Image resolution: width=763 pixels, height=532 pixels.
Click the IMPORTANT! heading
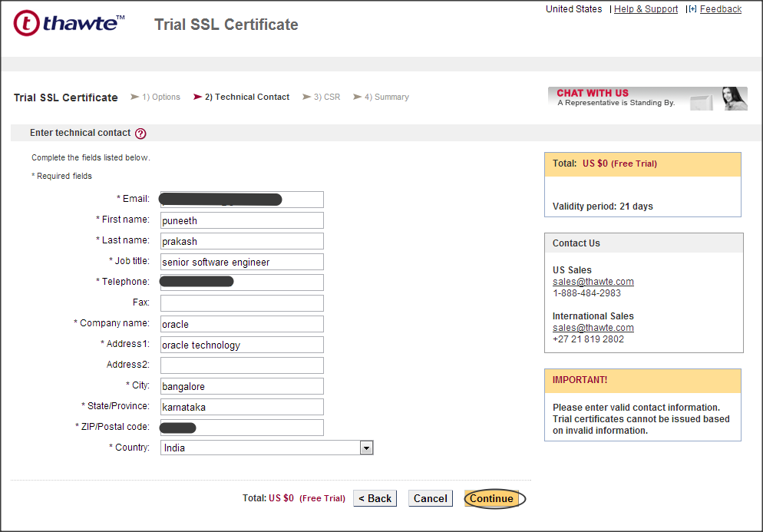(580, 380)
